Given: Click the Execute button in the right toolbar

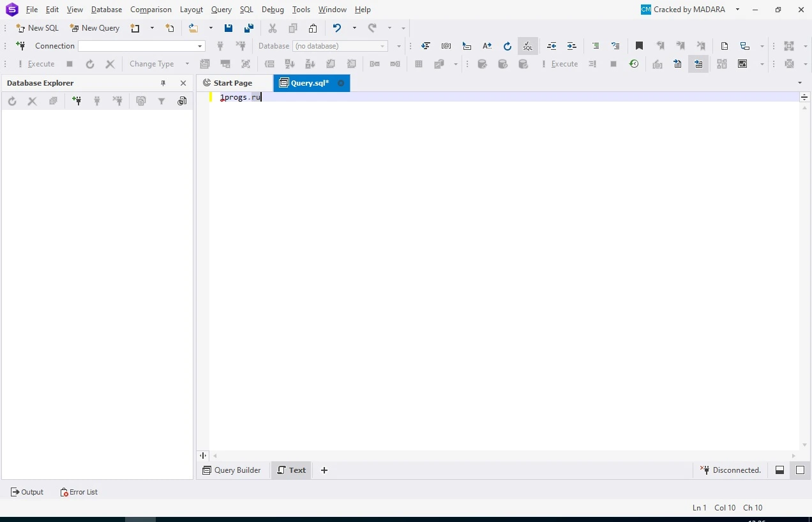Looking at the screenshot, I should pyautogui.click(x=560, y=64).
